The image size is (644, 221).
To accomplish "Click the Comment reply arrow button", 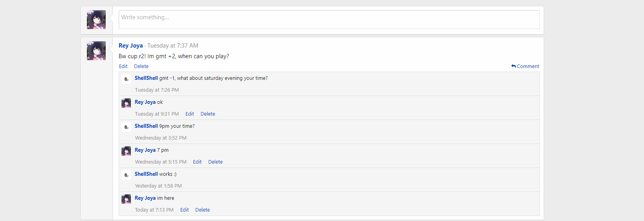I will [x=525, y=66].
